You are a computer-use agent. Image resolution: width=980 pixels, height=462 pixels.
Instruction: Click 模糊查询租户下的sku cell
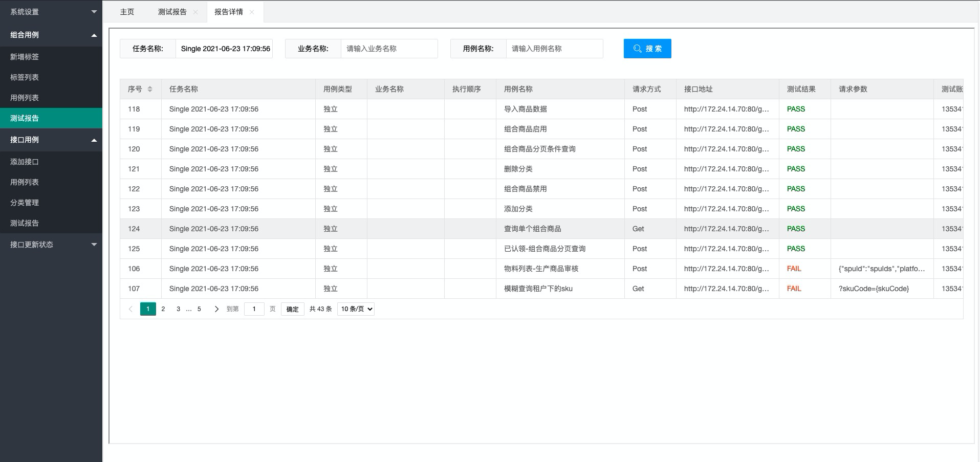click(x=560, y=289)
